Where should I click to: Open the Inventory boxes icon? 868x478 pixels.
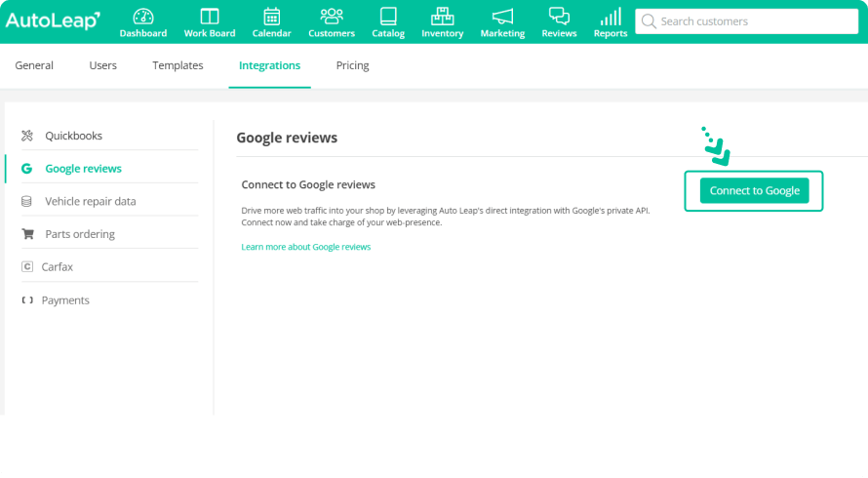tap(442, 18)
